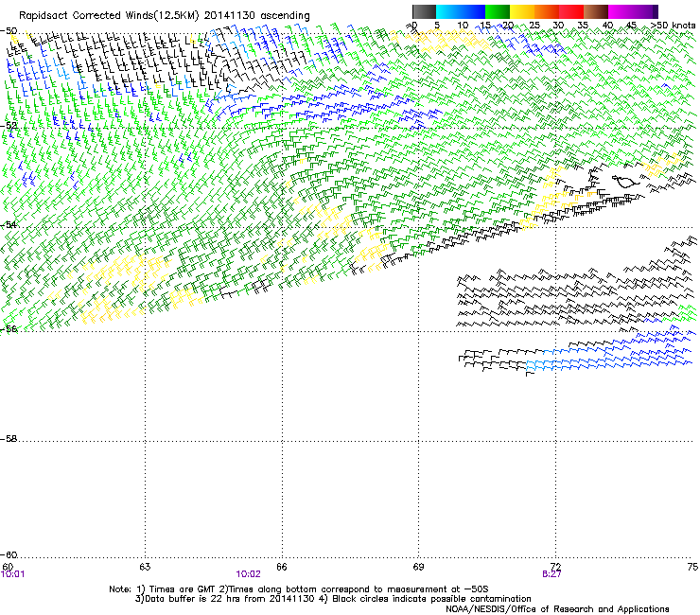
Task: Click the magenta 40-45 knots legend swatch
Action: point(621,11)
